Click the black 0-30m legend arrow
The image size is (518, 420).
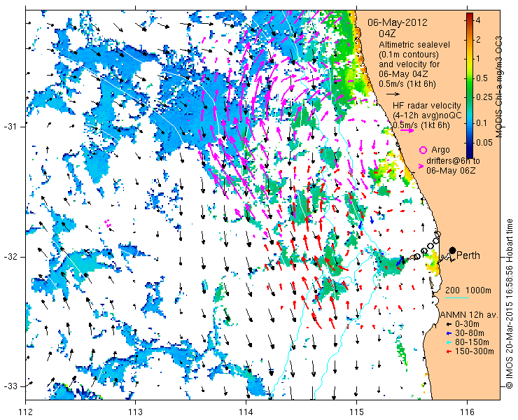[x=449, y=325]
